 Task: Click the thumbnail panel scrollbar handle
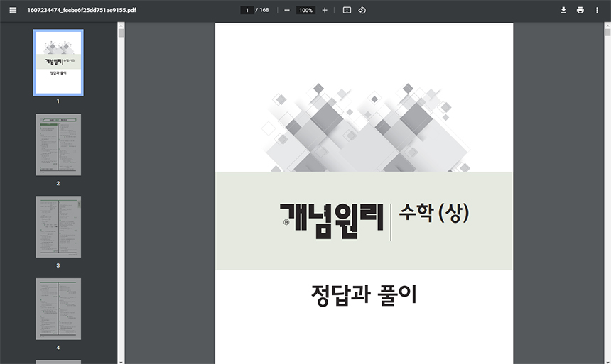(x=121, y=33)
